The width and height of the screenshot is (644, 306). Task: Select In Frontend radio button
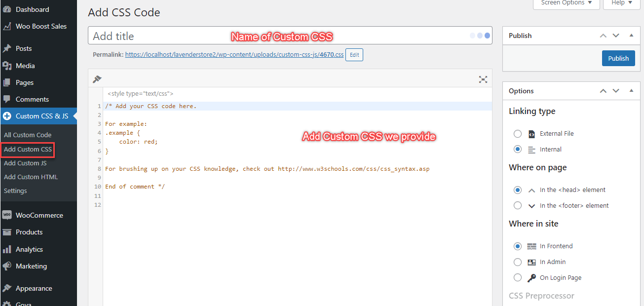tap(517, 246)
